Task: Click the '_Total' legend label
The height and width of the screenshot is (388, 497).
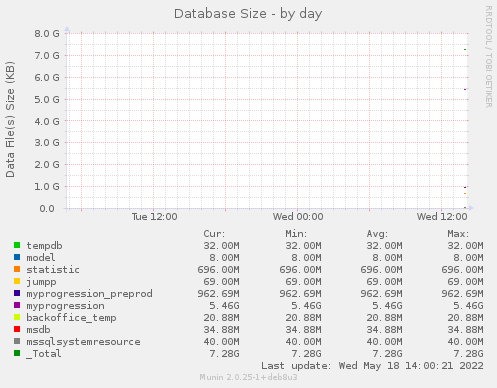Action: click(44, 354)
